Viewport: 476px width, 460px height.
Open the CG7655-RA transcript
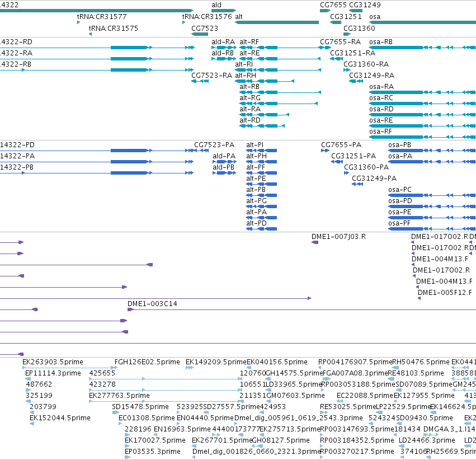(x=340, y=42)
